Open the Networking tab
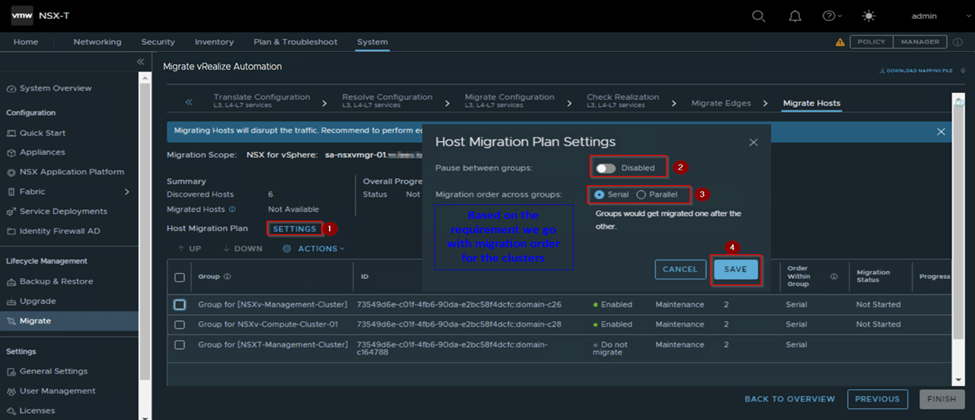975x420 pixels. 97,42
